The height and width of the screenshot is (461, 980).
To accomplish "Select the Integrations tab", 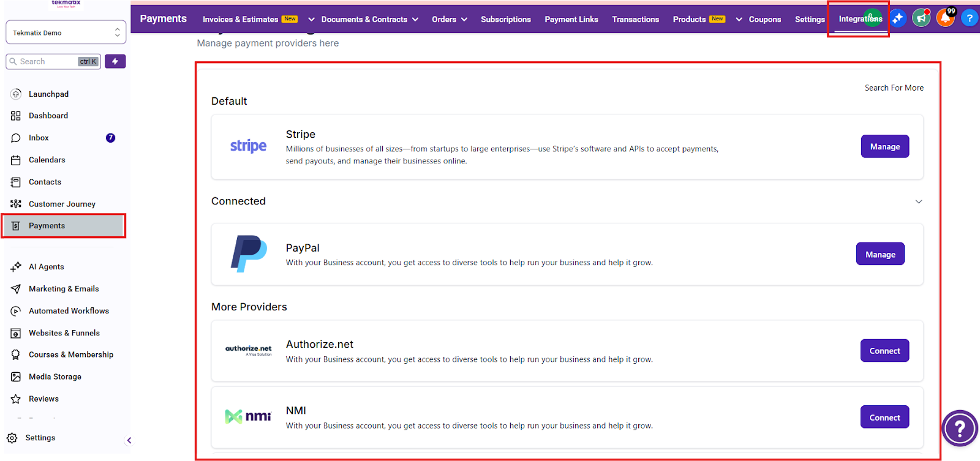I will pyautogui.click(x=860, y=20).
